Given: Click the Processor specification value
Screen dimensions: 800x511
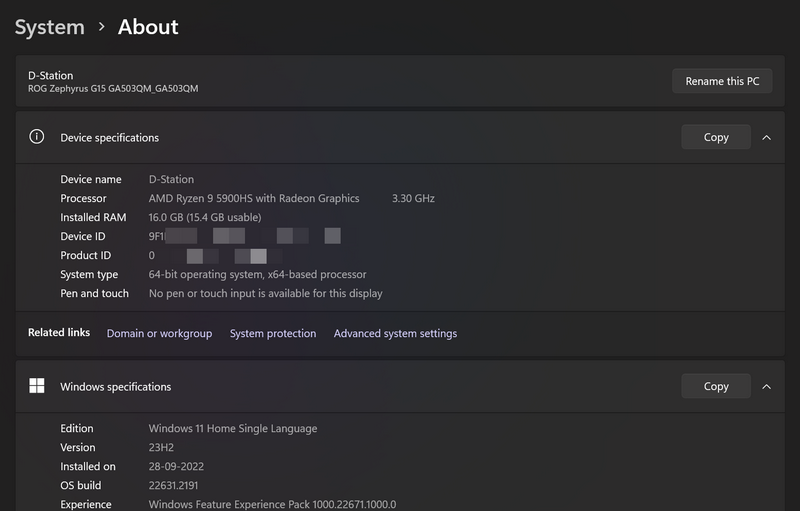Looking at the screenshot, I should 254,198.
